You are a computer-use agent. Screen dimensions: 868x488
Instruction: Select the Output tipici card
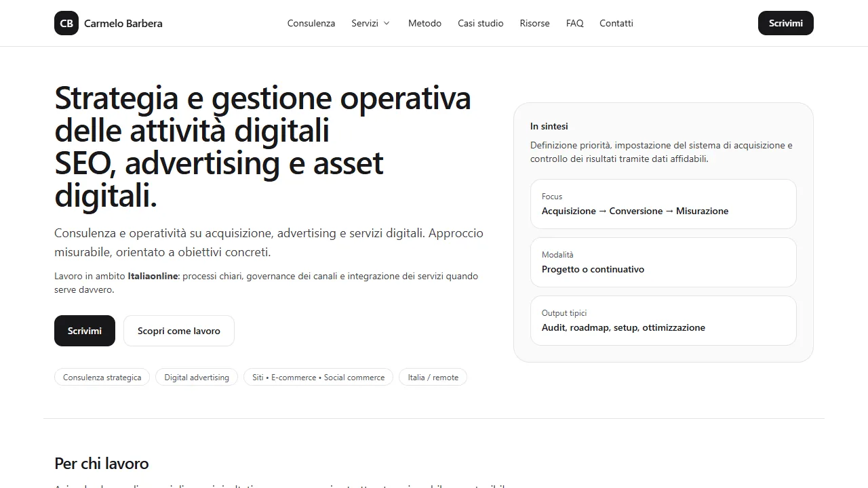663,321
